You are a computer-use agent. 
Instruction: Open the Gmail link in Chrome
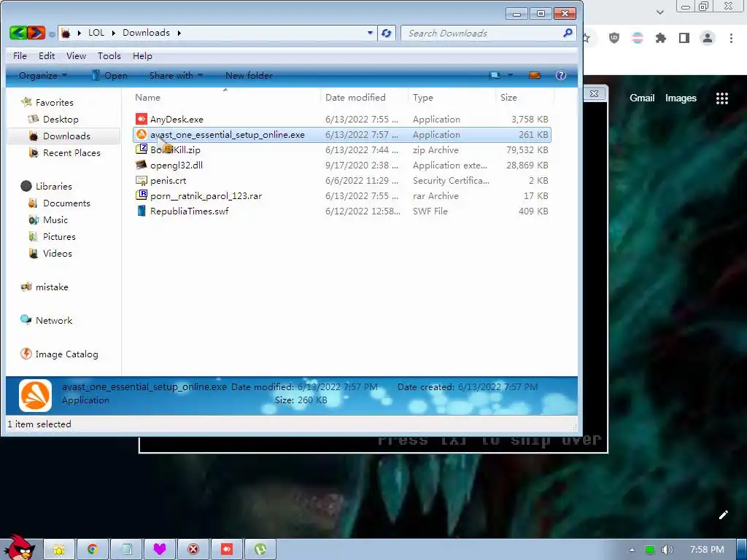[x=642, y=98]
